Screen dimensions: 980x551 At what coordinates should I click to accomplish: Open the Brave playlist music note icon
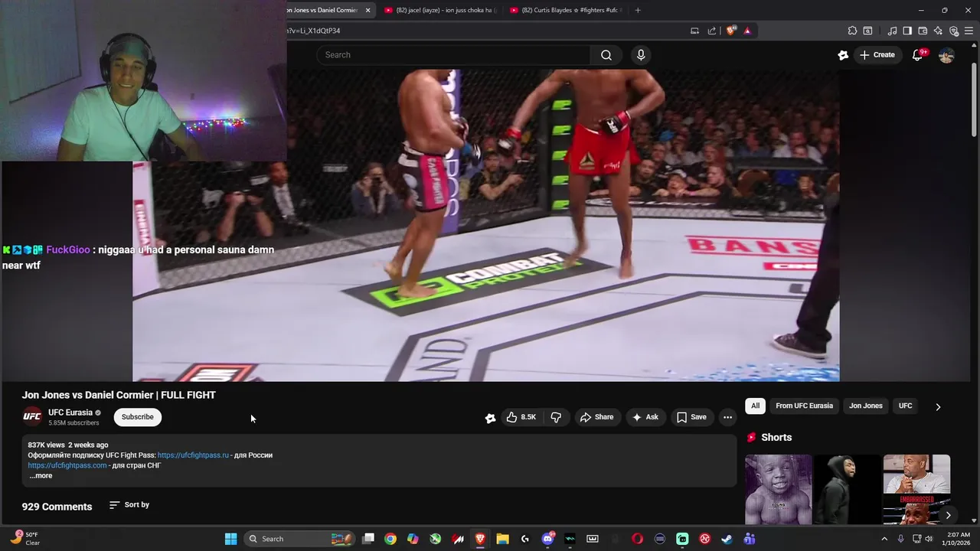pyautogui.click(x=892, y=31)
